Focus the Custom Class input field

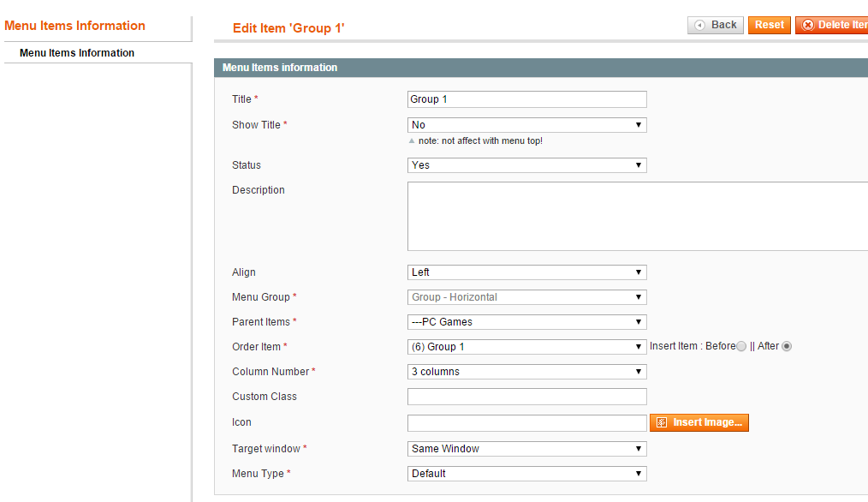pyautogui.click(x=527, y=397)
